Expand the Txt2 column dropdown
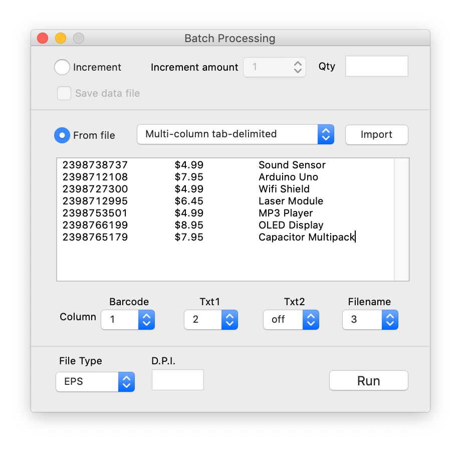The width and height of the screenshot is (476, 450). [291, 320]
